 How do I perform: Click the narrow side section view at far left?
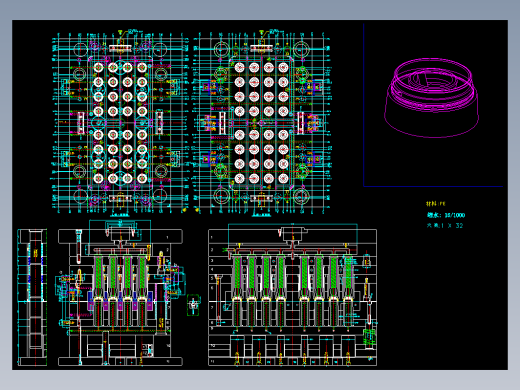(32, 297)
